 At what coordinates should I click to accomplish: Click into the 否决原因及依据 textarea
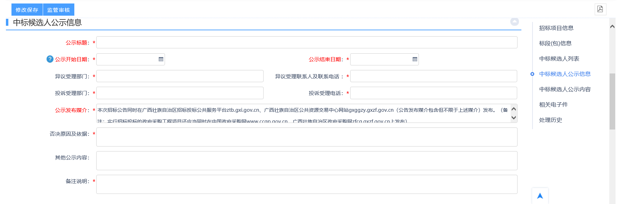tap(306, 137)
